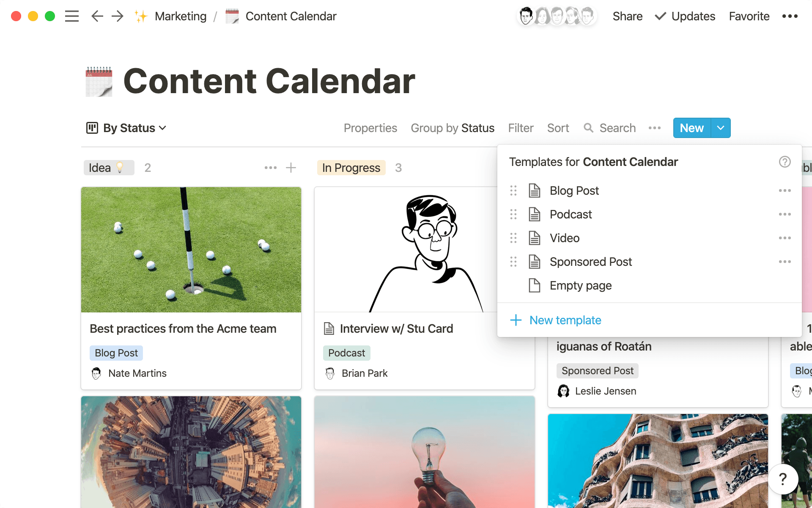Favorite the Content Calendar page

point(749,16)
